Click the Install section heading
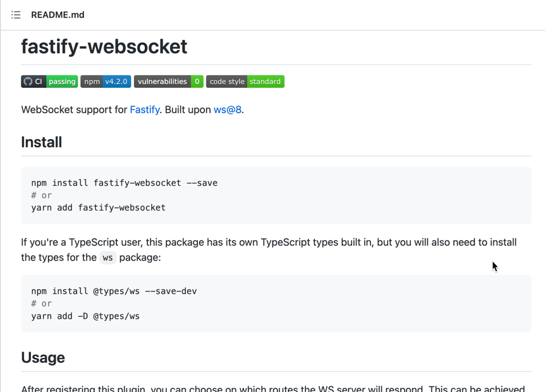The width and height of the screenshot is (545, 392). pyautogui.click(x=41, y=142)
